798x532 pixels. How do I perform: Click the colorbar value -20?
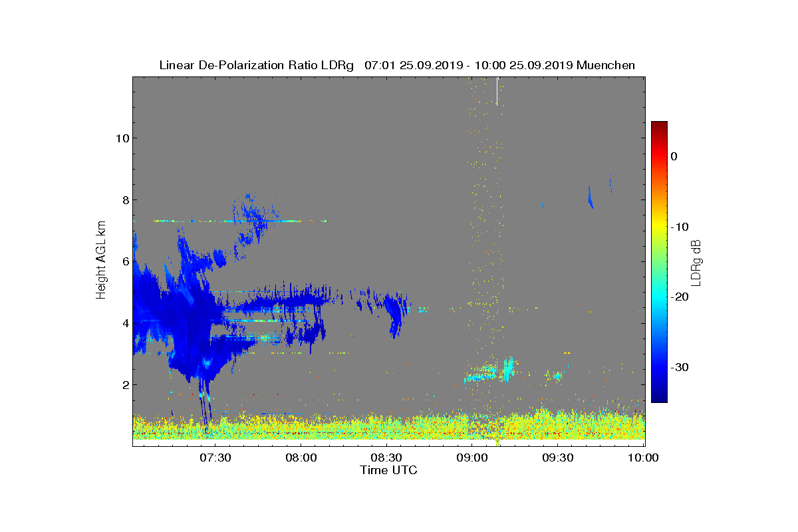pyautogui.click(x=678, y=297)
